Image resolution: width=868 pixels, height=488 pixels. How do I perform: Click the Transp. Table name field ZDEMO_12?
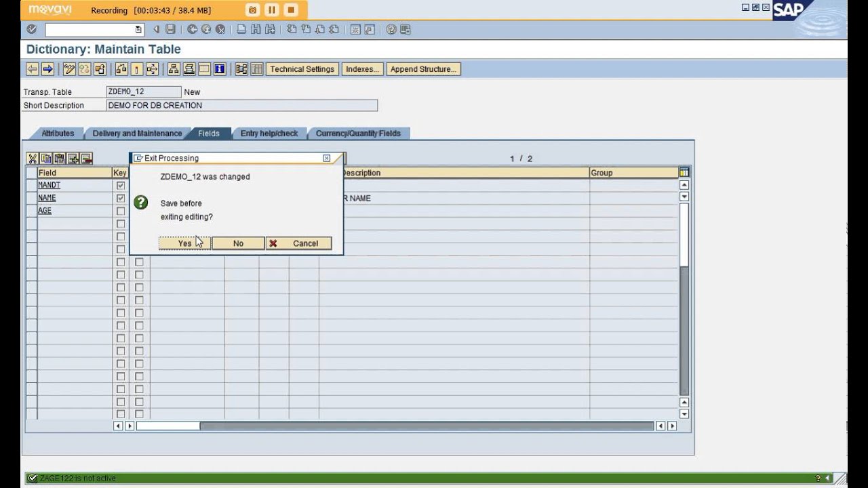[144, 91]
